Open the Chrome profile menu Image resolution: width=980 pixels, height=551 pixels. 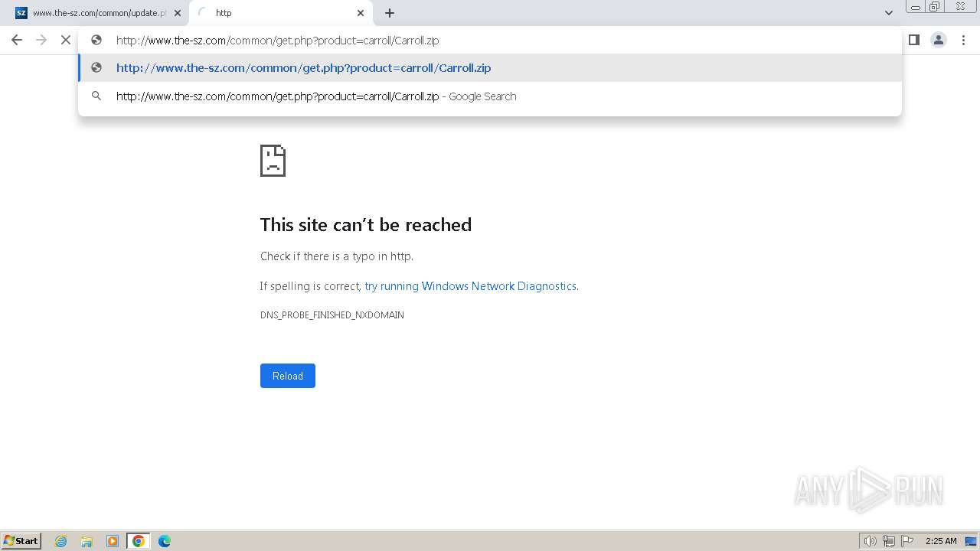939,40
